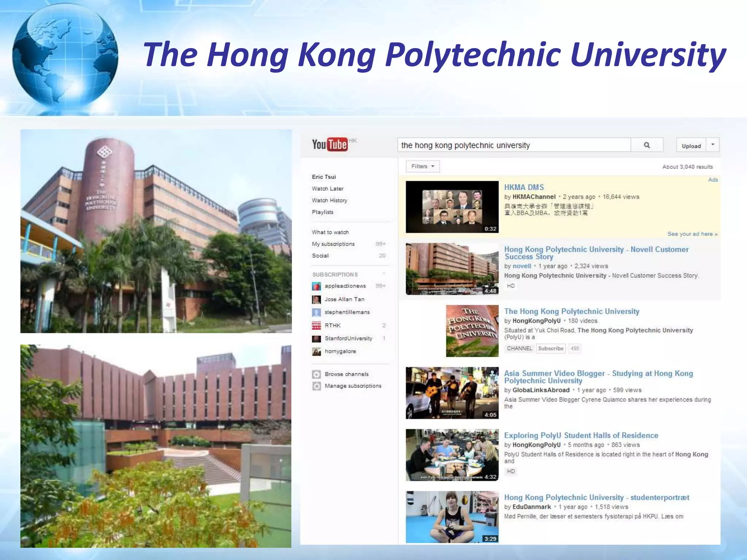
Task: Click the Upload button
Action: point(691,145)
